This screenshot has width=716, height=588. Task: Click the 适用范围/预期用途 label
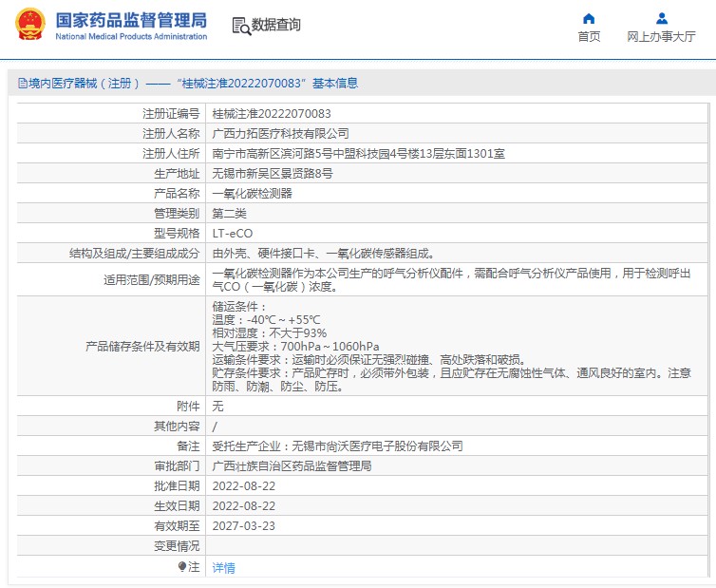(x=152, y=279)
